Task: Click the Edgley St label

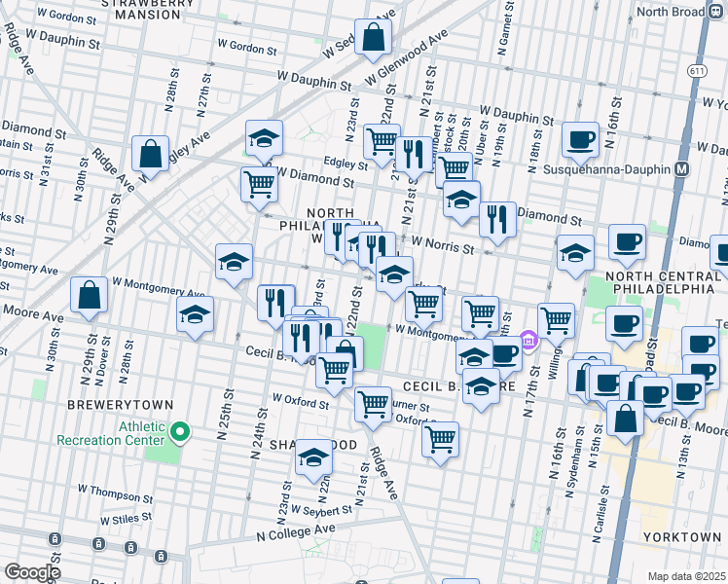Action: [346, 163]
